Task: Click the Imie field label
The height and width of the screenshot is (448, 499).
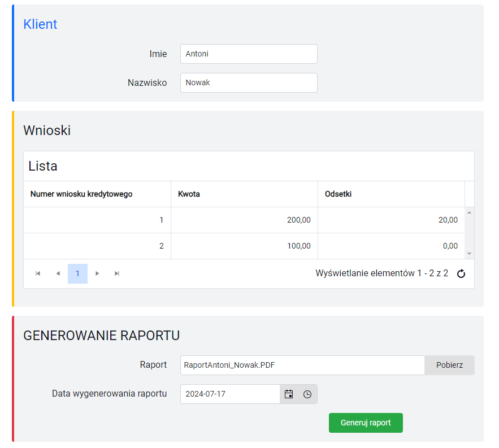Action: tap(158, 54)
